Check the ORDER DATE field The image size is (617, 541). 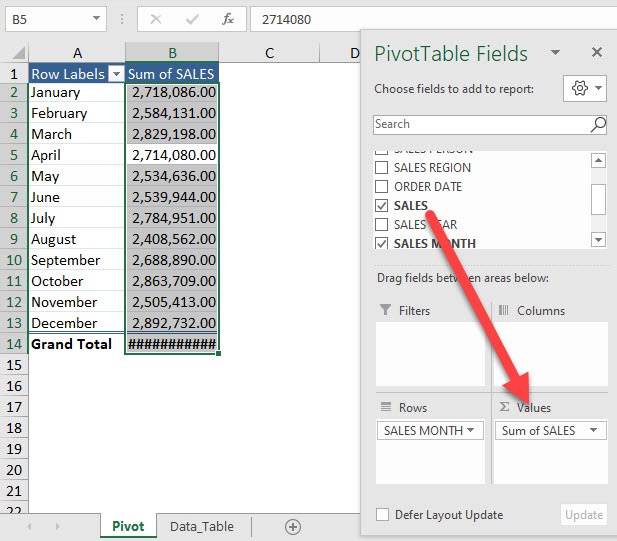pos(381,186)
